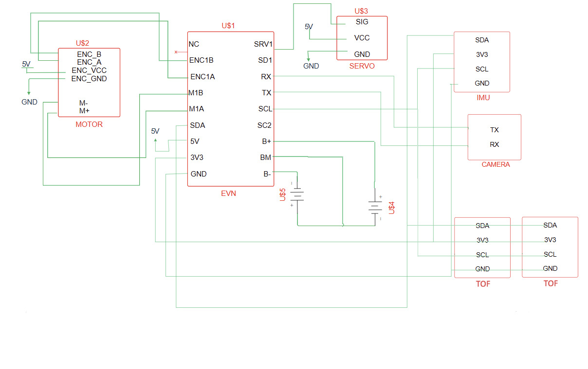This screenshot has width=588, height=369.
Task: Select the CAMERA component name label
Action: 496,164
